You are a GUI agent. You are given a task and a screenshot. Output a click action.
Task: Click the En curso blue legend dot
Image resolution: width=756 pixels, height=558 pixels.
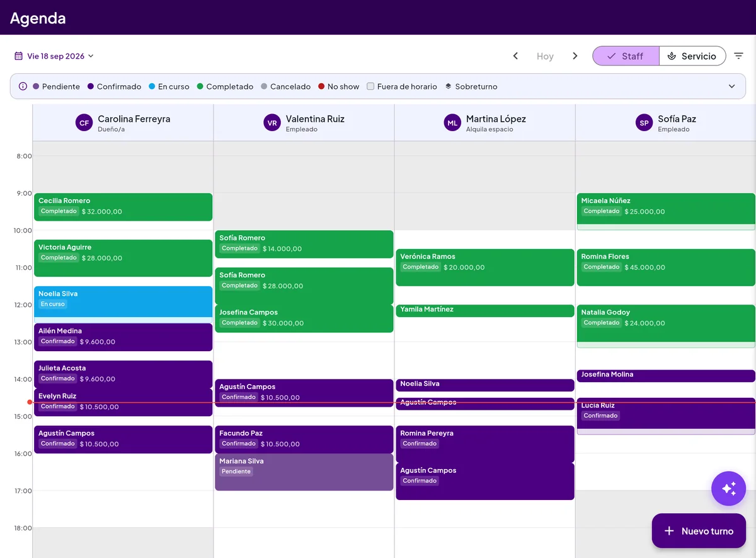152,86
